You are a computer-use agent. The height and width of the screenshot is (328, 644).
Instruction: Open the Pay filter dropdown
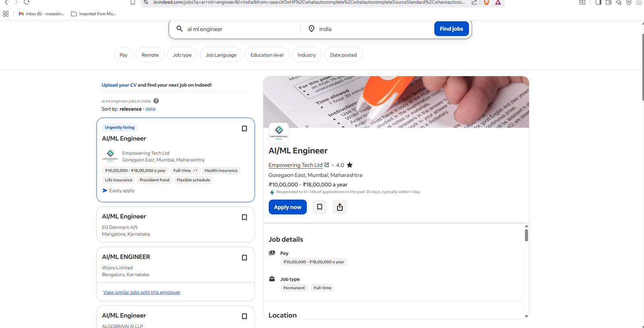[x=123, y=55]
